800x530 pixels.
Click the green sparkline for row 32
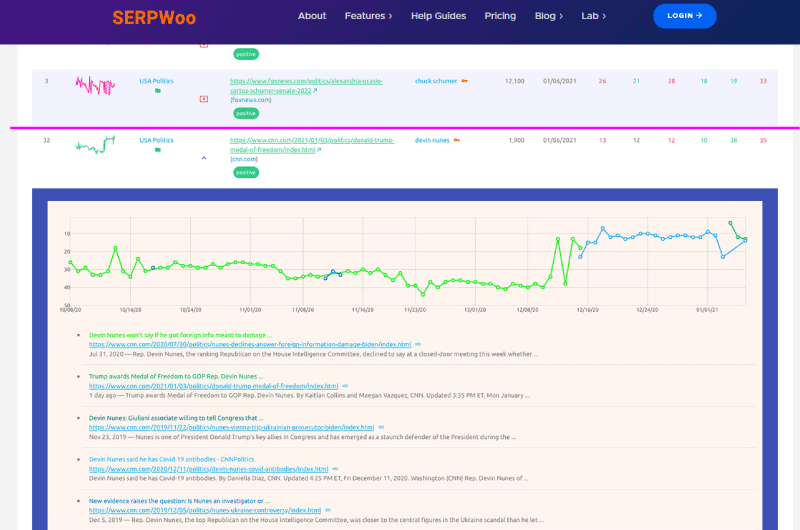click(95, 144)
